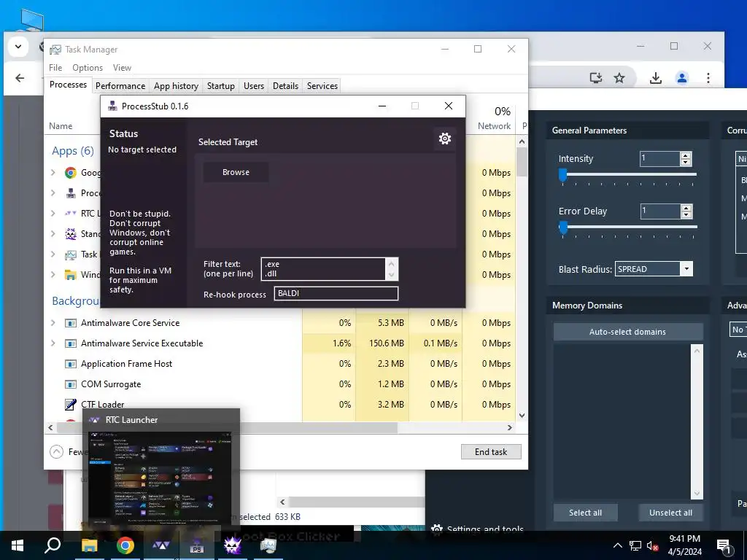Open Task Manager File menu
Viewport: 747px width, 560px height.
click(55, 68)
